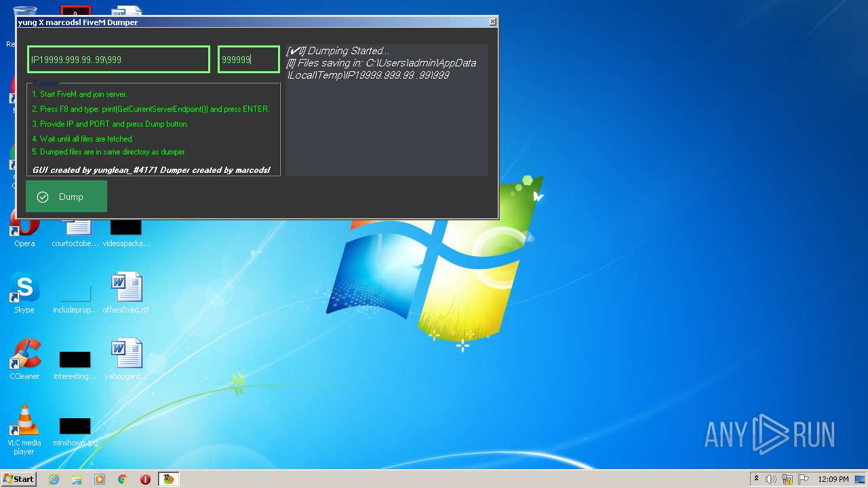The height and width of the screenshot is (488, 868).
Task: Select the VLC media player desktop icon
Action: [24, 431]
